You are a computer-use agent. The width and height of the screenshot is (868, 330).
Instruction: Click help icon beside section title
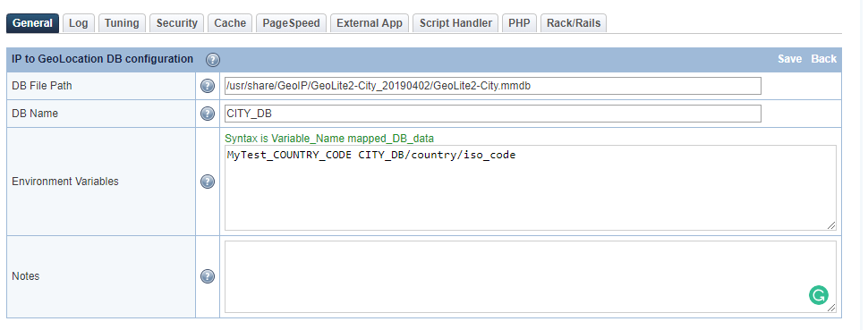coord(213,60)
